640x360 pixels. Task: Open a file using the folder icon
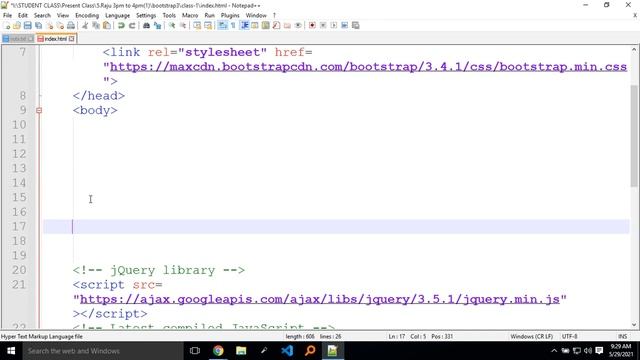[17, 25]
